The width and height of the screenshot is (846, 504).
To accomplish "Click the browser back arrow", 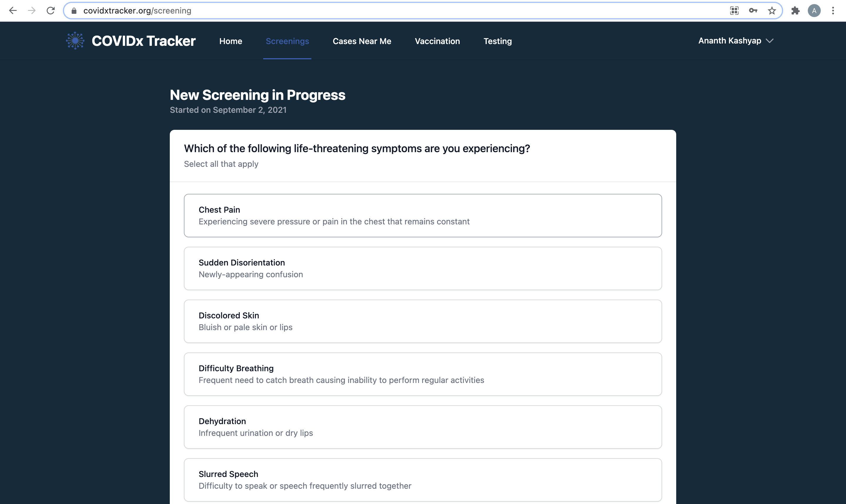I will tap(13, 11).
